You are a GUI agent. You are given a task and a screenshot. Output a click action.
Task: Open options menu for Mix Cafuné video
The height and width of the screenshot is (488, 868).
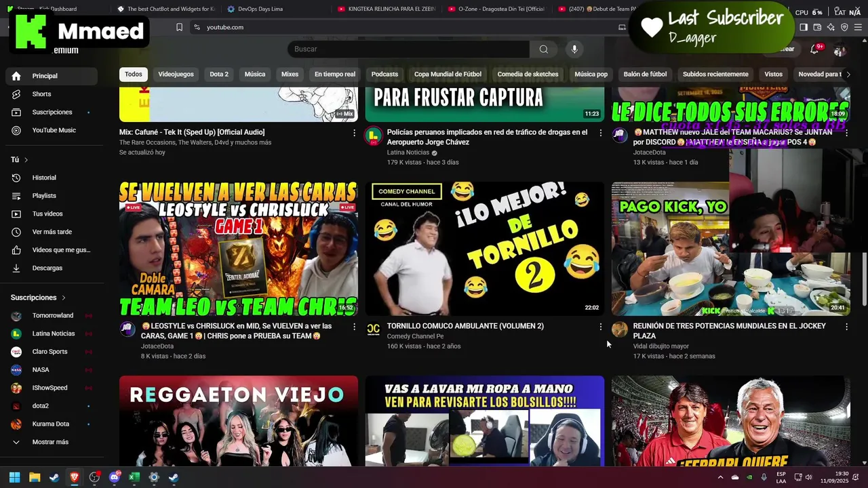[354, 133]
